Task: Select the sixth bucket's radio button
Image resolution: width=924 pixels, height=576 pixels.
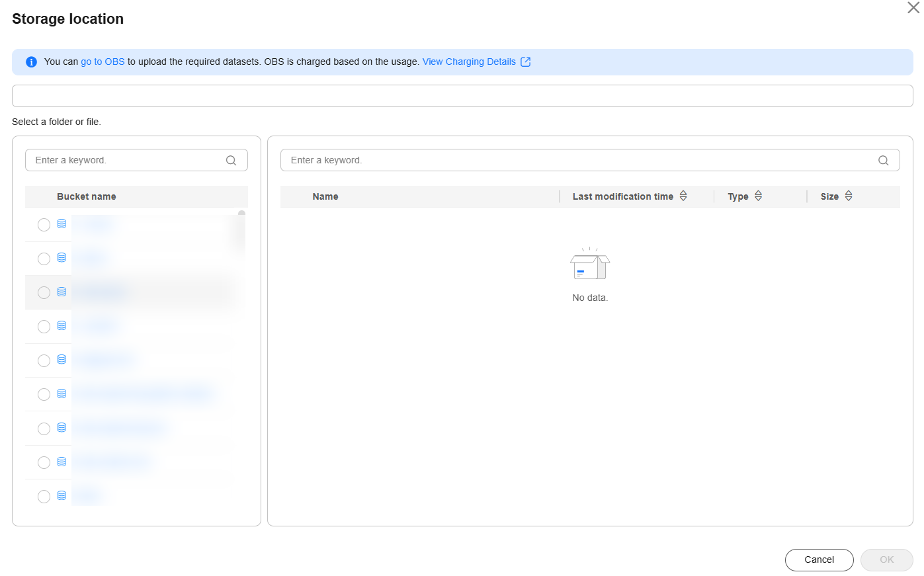Action: coord(44,394)
